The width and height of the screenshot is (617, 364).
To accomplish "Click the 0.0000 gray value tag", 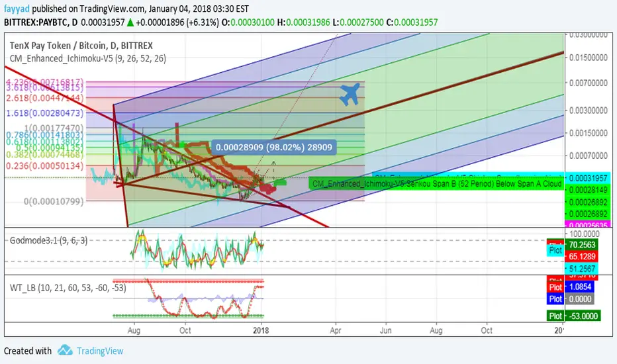I will click(579, 298).
